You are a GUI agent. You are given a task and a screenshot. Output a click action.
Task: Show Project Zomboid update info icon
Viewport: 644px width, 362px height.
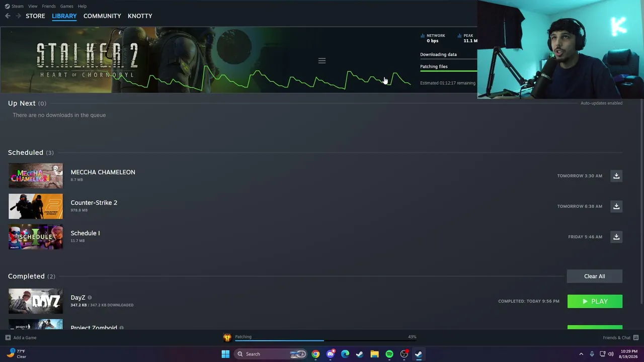point(121,328)
